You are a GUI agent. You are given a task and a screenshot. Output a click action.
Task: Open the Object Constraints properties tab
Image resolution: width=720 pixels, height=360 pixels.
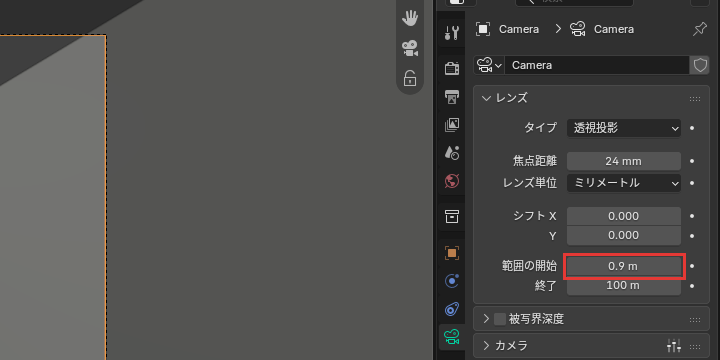(x=452, y=309)
